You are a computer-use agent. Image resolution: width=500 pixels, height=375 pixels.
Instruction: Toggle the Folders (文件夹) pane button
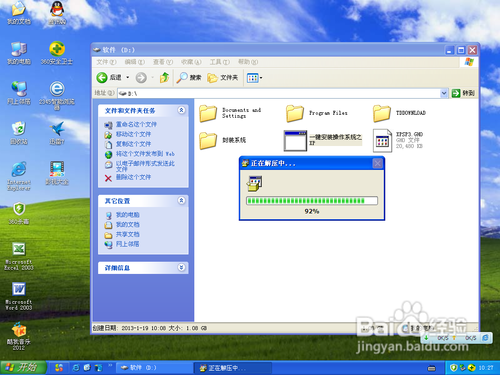222,78
